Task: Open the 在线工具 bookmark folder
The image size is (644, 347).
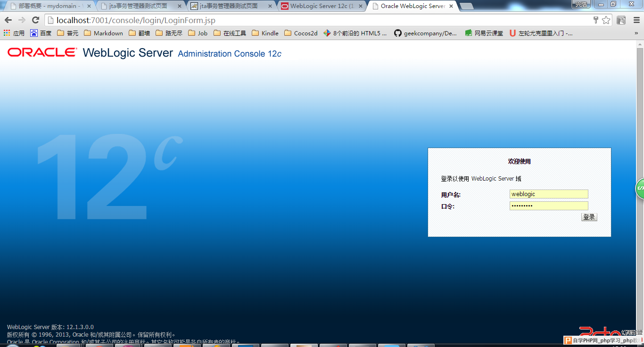Action: (230, 33)
